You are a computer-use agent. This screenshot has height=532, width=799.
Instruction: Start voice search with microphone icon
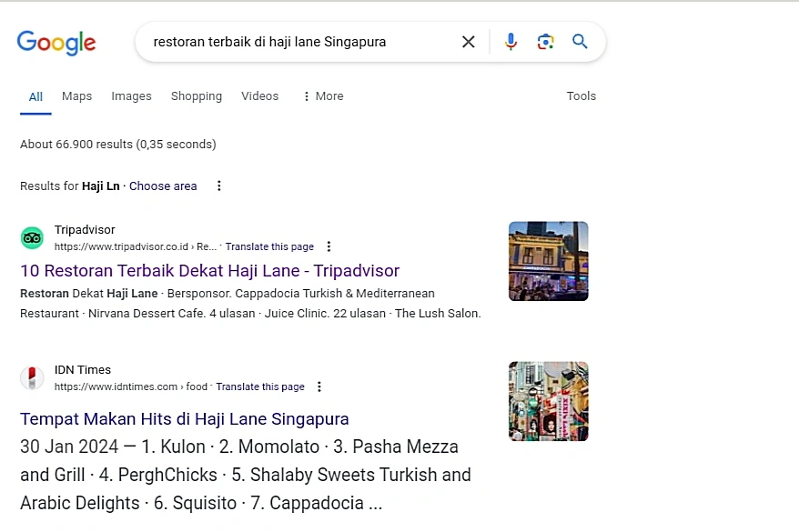coord(511,42)
